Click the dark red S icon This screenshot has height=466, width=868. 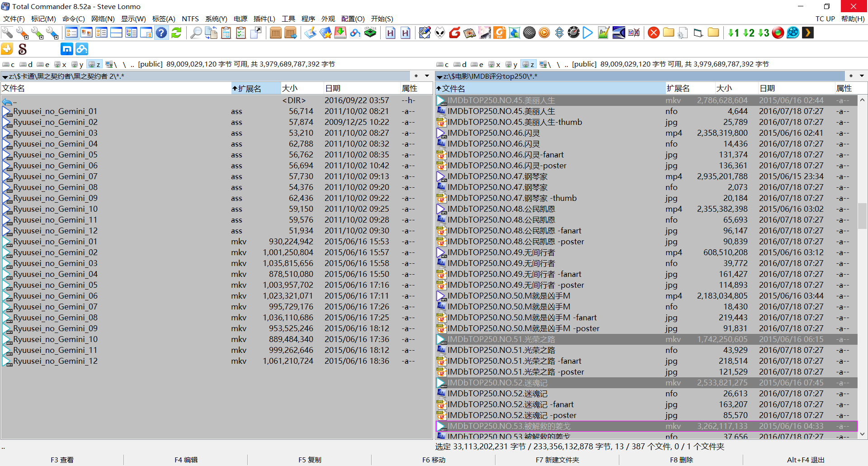click(22, 49)
